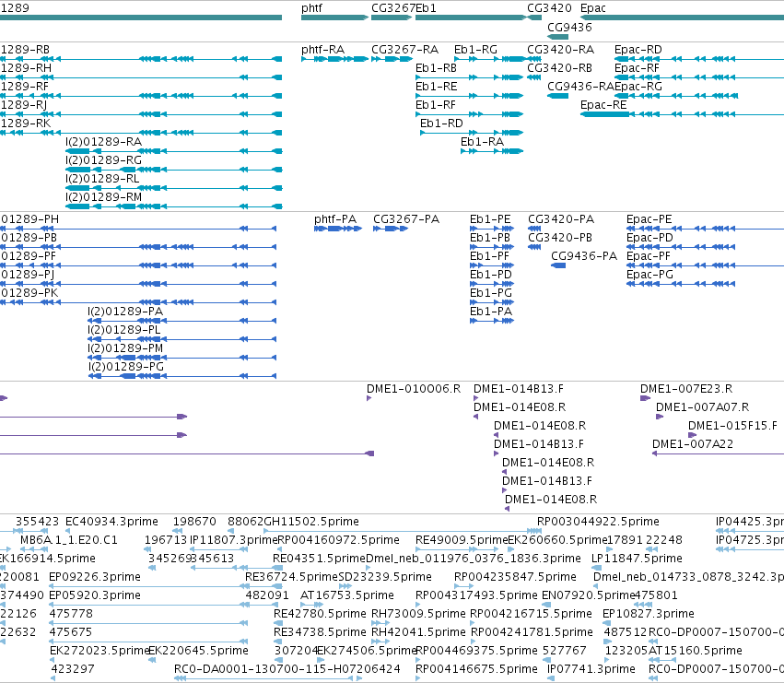
Task: Click the Epac gene label in top track
Action: point(593,8)
